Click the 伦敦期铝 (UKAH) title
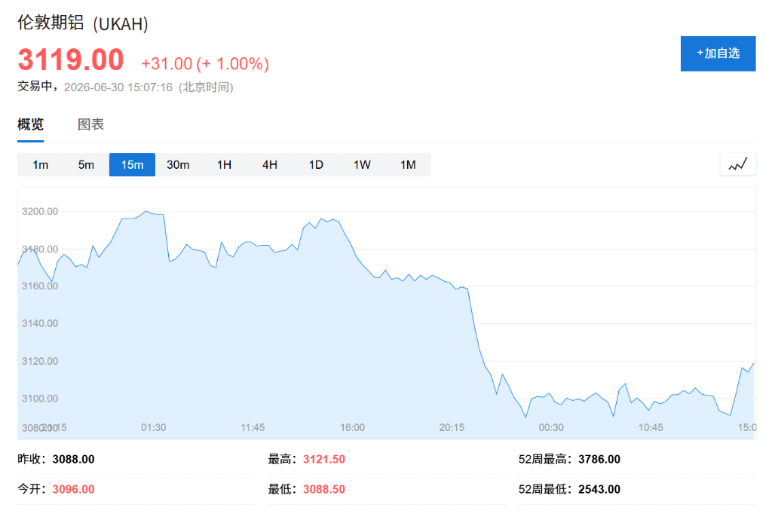This screenshot has height=532, width=772. tap(83, 23)
